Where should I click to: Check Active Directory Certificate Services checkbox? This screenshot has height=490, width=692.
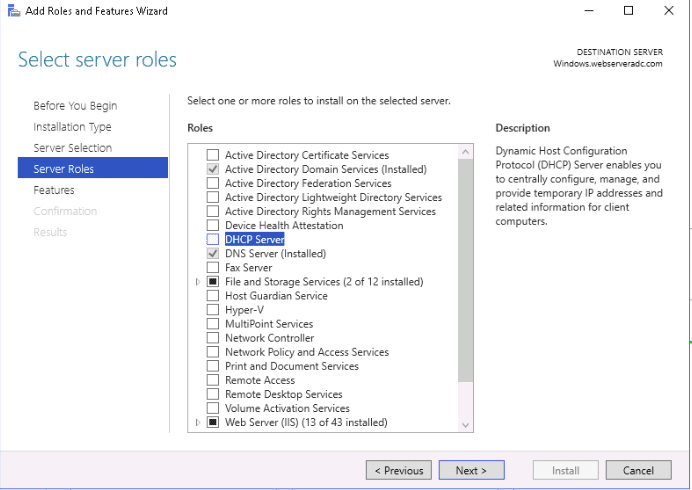pos(213,155)
